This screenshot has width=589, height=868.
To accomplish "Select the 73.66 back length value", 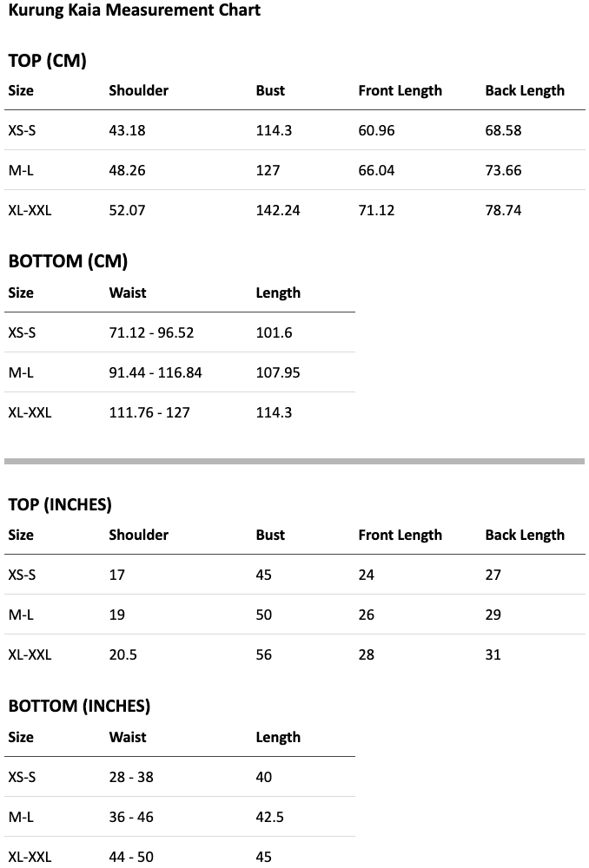I will tap(503, 171).
